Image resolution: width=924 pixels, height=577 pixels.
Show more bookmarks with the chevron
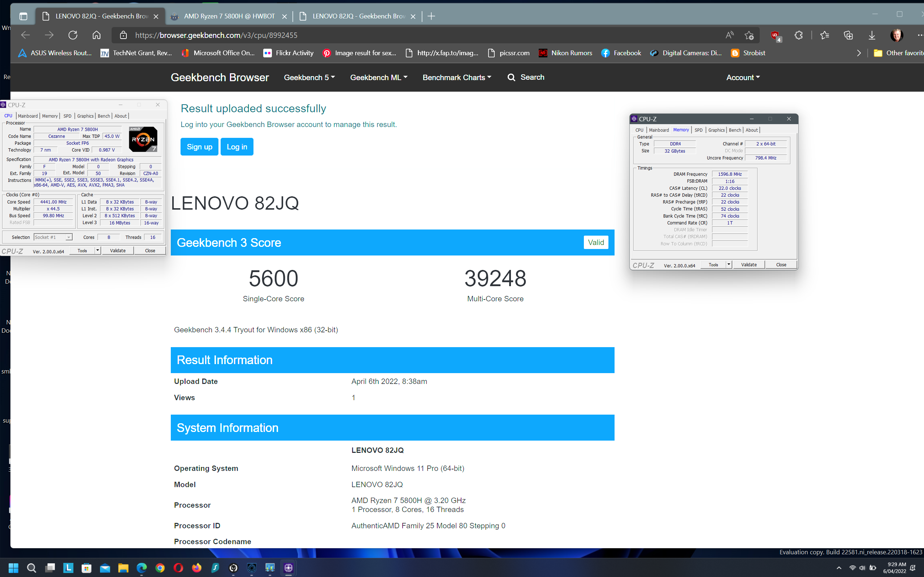[859, 53]
